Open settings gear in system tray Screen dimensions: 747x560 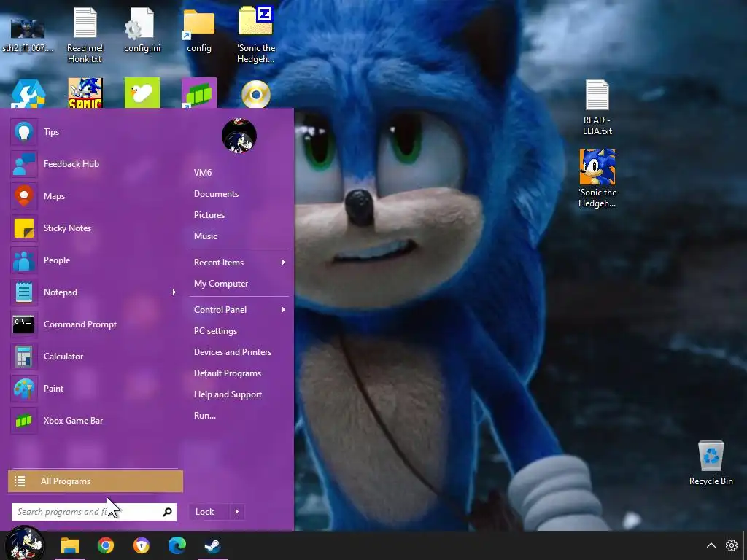[x=731, y=545]
